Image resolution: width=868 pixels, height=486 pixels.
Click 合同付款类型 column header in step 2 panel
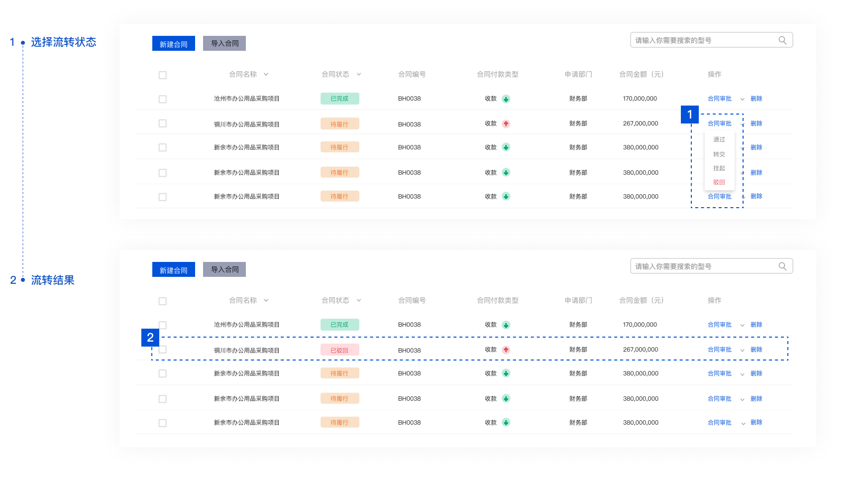pyautogui.click(x=498, y=300)
